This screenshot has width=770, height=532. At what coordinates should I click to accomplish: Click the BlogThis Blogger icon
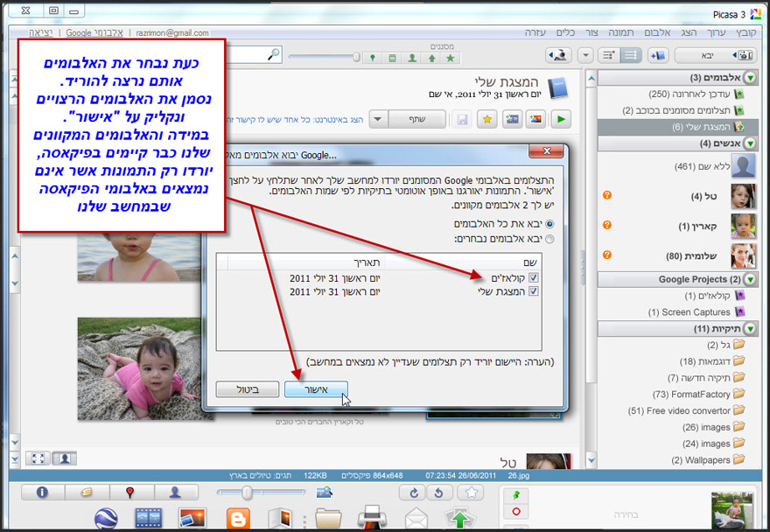pyautogui.click(x=238, y=519)
